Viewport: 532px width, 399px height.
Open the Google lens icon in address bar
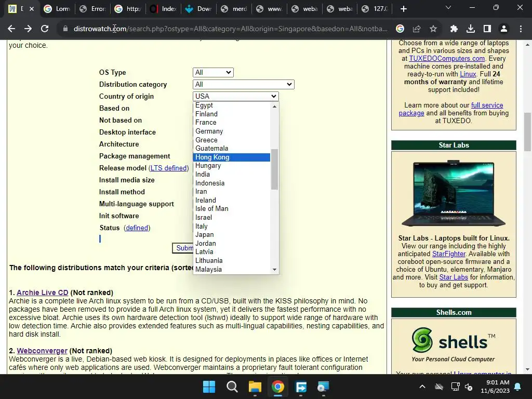[400, 29]
